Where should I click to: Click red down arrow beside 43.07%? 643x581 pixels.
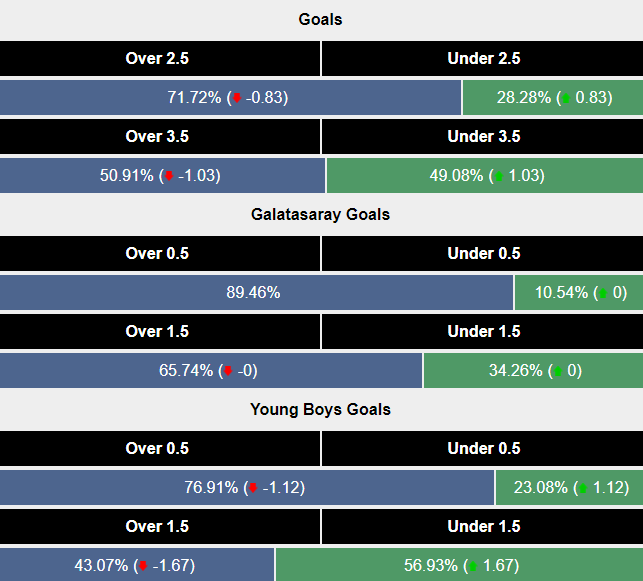click(x=146, y=566)
